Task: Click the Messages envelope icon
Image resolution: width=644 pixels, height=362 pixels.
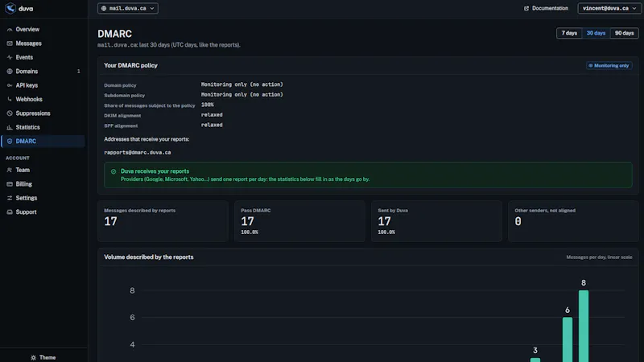Action: (x=10, y=43)
